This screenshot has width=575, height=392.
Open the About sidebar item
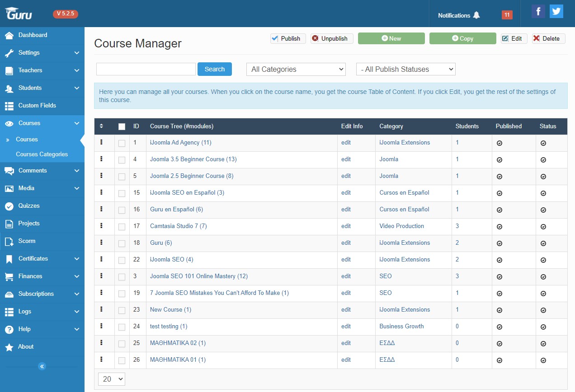[42, 347]
